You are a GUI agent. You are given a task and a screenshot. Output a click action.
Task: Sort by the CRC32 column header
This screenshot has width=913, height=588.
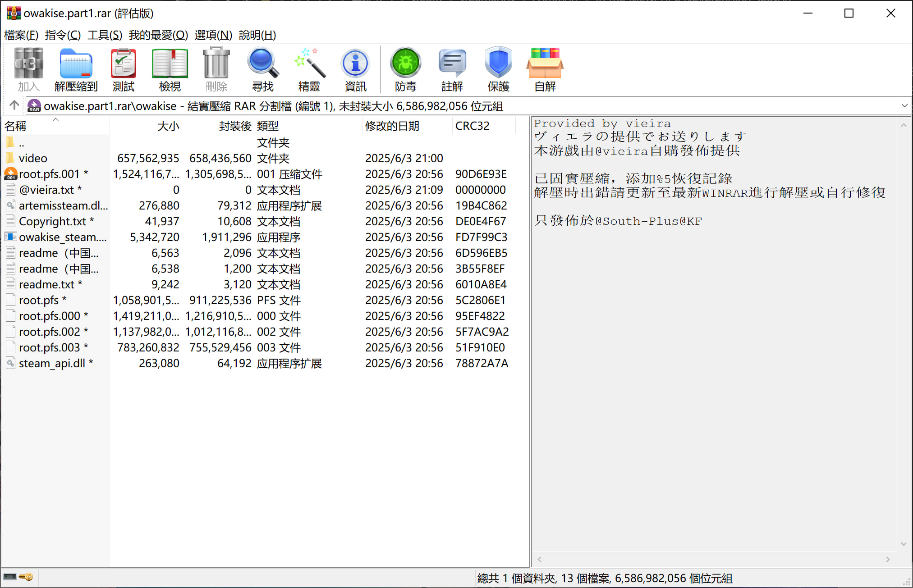coord(472,126)
